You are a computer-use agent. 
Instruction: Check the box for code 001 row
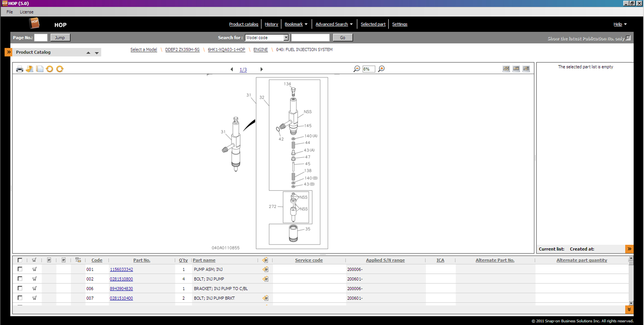click(x=20, y=269)
